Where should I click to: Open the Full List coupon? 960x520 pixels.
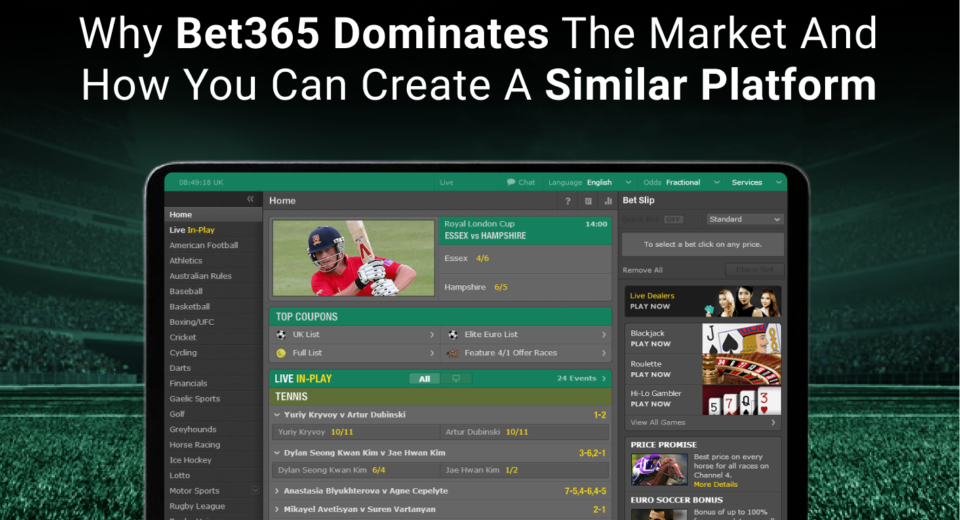tap(354, 353)
